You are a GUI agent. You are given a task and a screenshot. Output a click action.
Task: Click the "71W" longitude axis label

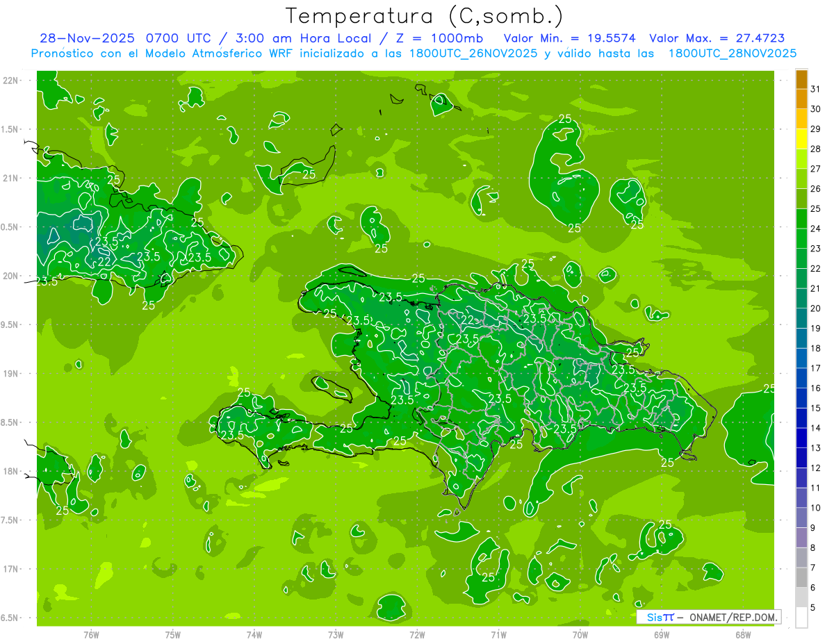(x=498, y=634)
